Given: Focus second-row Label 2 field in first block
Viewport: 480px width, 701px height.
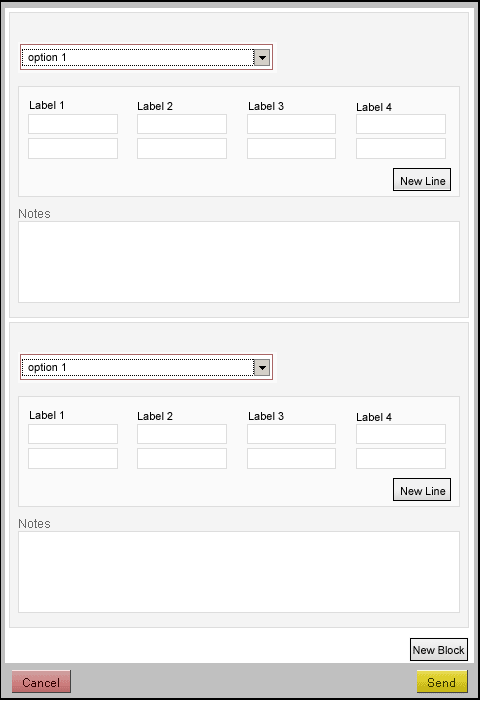Looking at the screenshot, I should click(182, 149).
